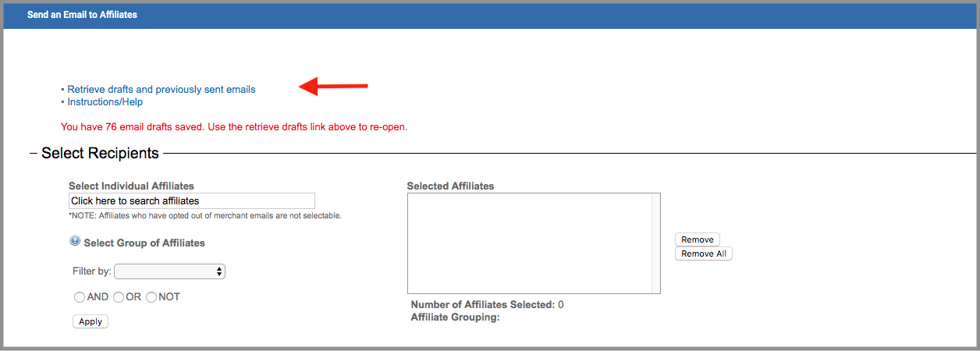Screen dimensions: 980x351
Task: Click the help icon beside Select Group of Affiliates
Action: point(75,242)
